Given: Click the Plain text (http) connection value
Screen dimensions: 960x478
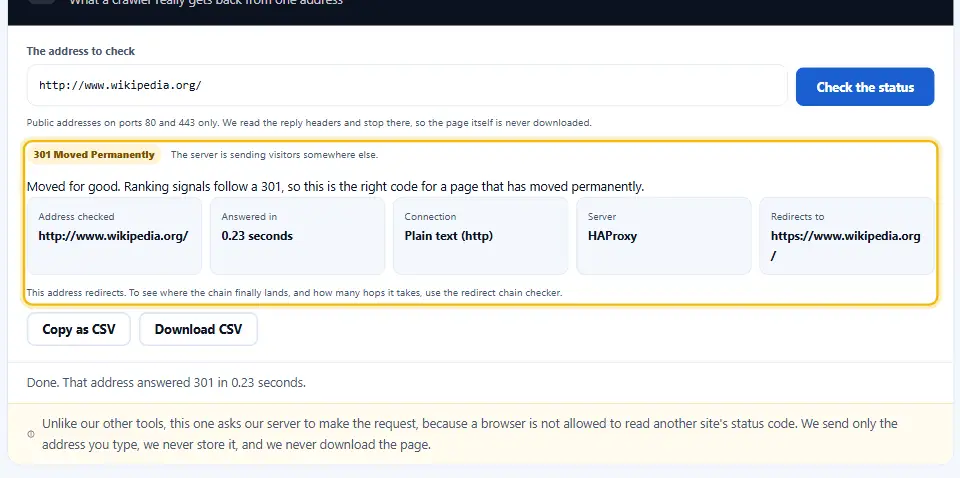Looking at the screenshot, I should point(449,236).
